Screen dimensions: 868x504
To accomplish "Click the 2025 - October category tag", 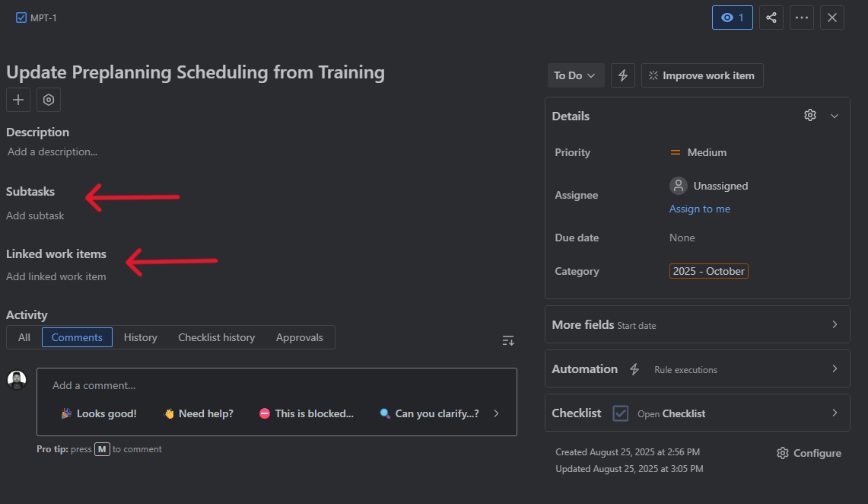I will (708, 271).
